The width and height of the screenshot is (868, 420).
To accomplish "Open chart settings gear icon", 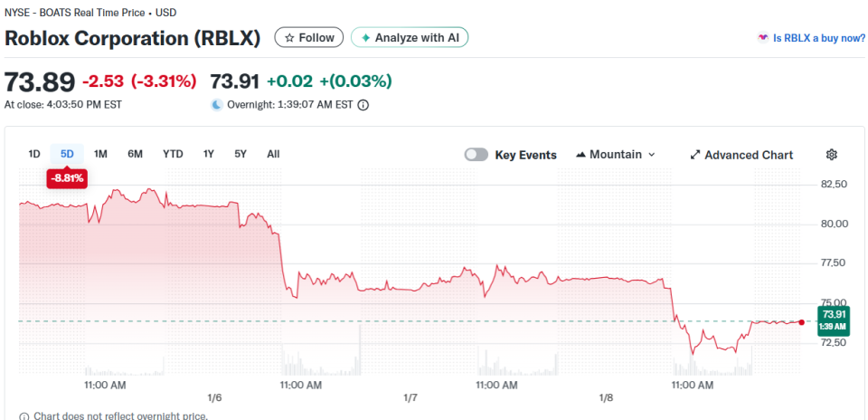I will [832, 155].
